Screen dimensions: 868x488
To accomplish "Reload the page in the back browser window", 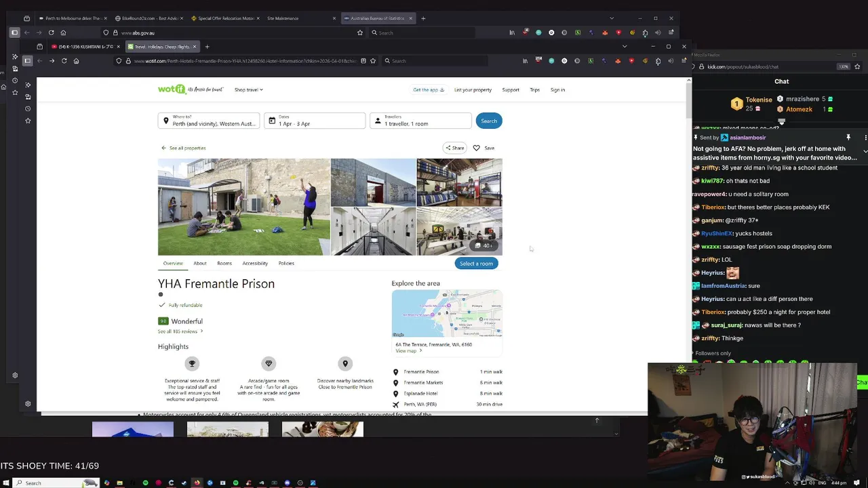I will 51,33.
